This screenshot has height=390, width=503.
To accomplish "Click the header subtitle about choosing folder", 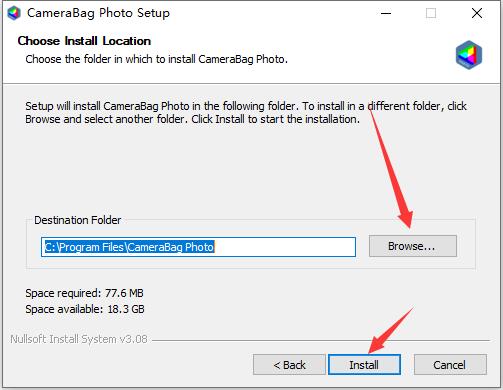I will tap(156, 59).
